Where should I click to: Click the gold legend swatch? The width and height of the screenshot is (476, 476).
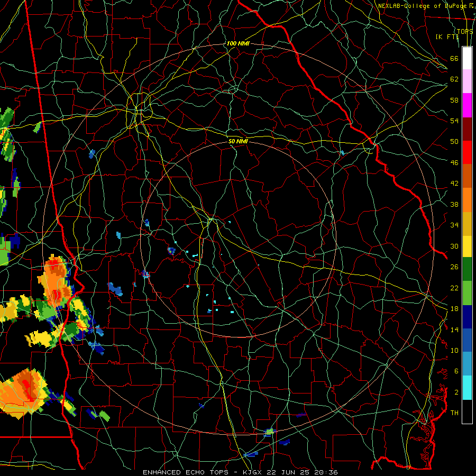click(x=467, y=224)
